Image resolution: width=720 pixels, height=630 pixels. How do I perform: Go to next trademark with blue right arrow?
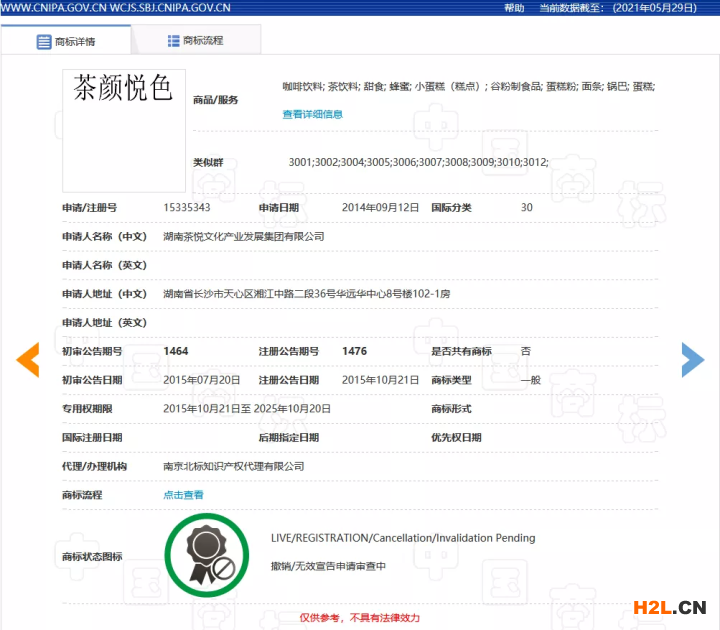tap(693, 360)
